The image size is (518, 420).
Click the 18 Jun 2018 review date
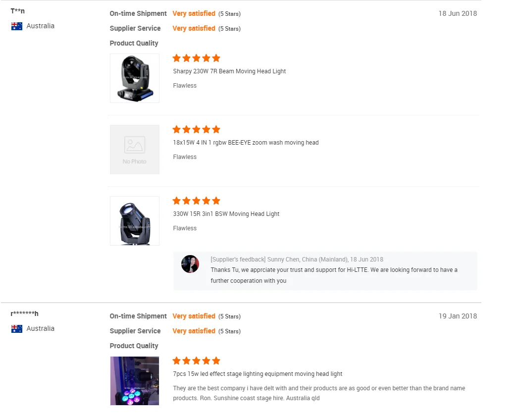coord(458,13)
